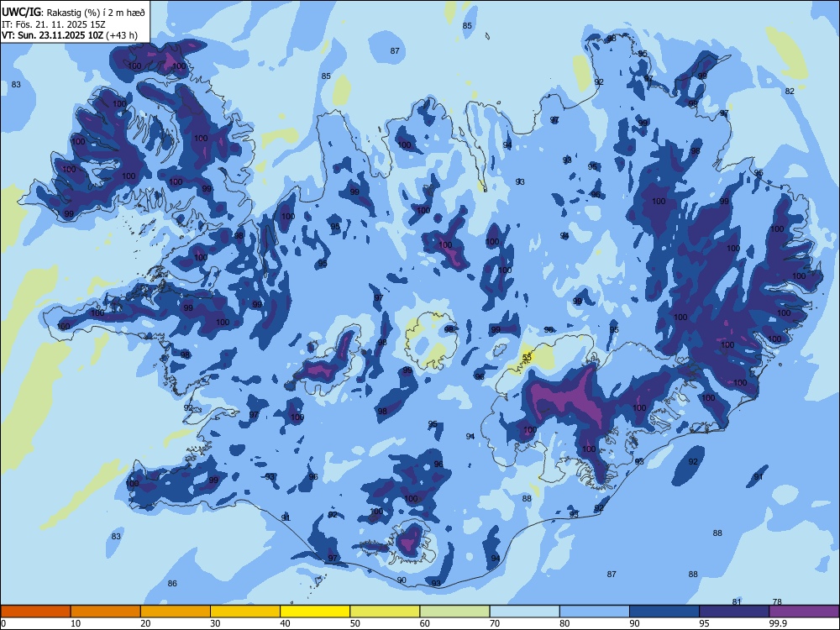Image resolution: width=840 pixels, height=630 pixels.
Task: Click the dark orange 0–10 legend swatch
Action: click(35, 612)
